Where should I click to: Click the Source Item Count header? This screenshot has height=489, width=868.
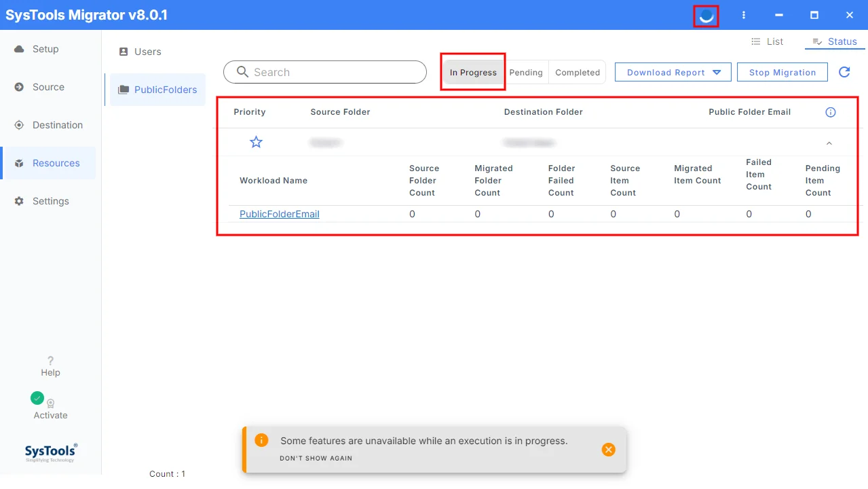pyautogui.click(x=625, y=181)
